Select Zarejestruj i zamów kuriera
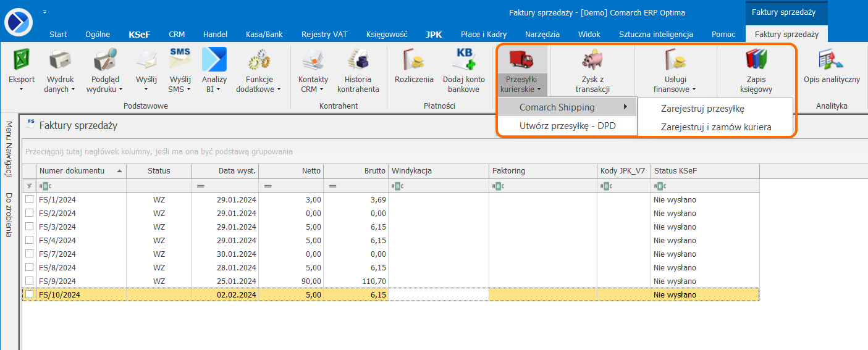This screenshot has height=350, width=868. tap(715, 128)
